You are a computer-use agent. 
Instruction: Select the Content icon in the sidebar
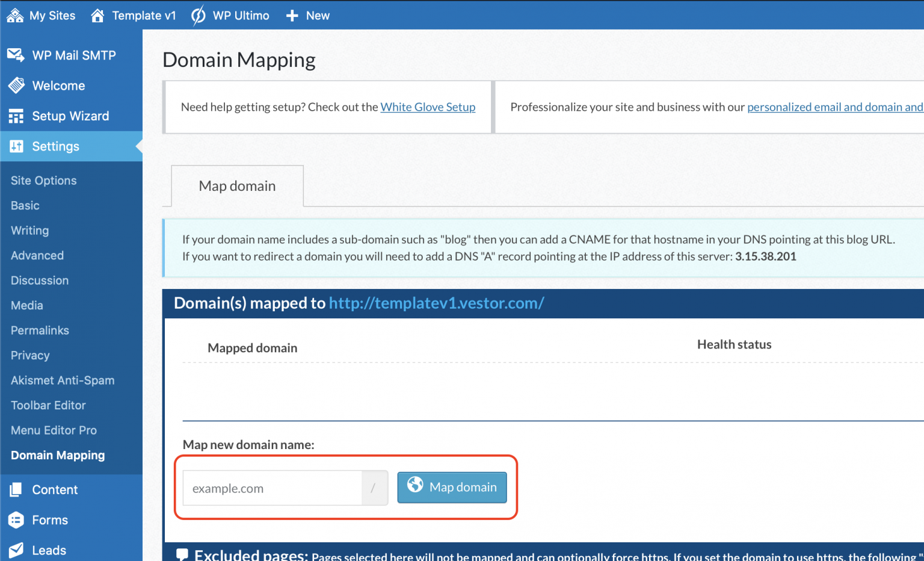(x=14, y=489)
